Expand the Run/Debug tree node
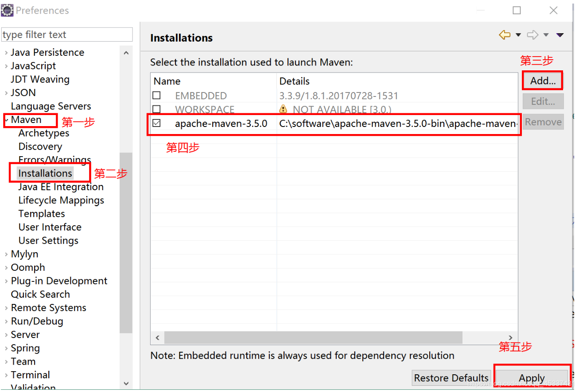The height and width of the screenshot is (392, 579). click(x=6, y=322)
